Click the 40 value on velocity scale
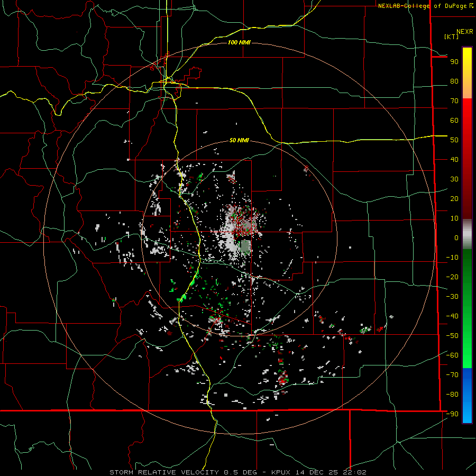The width and height of the screenshot is (476, 476). tap(454, 160)
